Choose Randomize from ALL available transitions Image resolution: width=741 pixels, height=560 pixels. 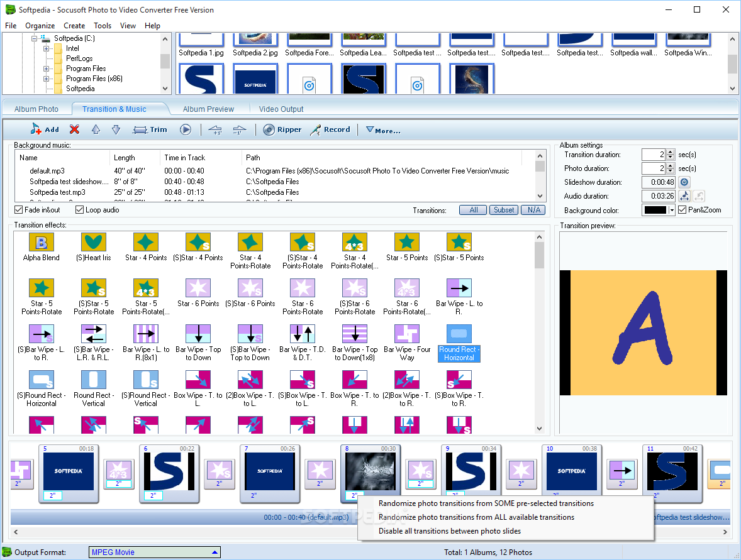[476, 517]
